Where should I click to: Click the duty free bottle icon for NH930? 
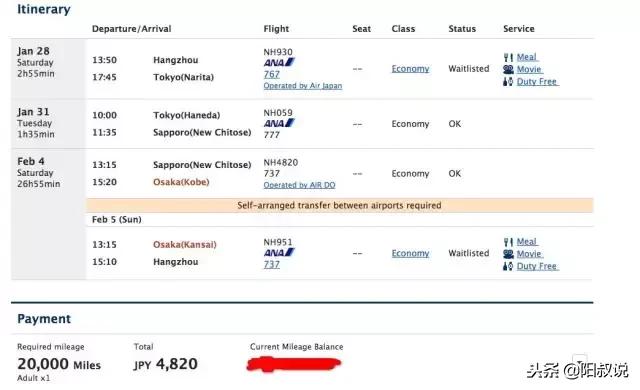(x=508, y=82)
